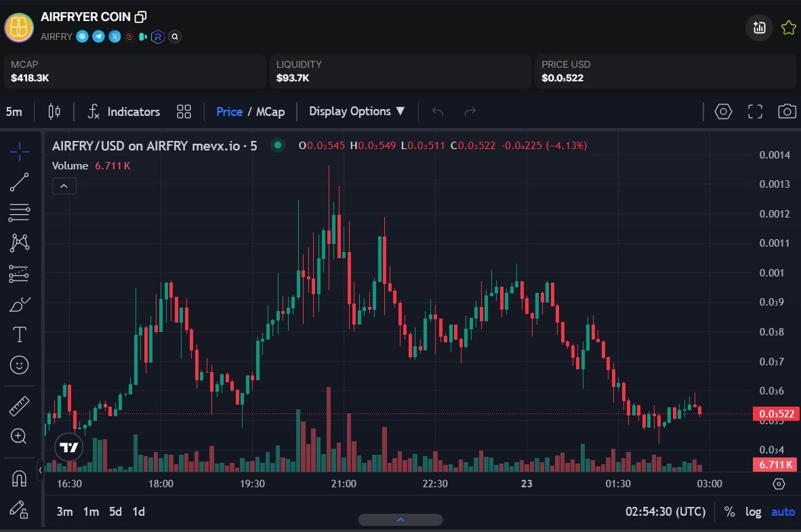Click the magnifier search icon beside AIRFRY

[175, 37]
